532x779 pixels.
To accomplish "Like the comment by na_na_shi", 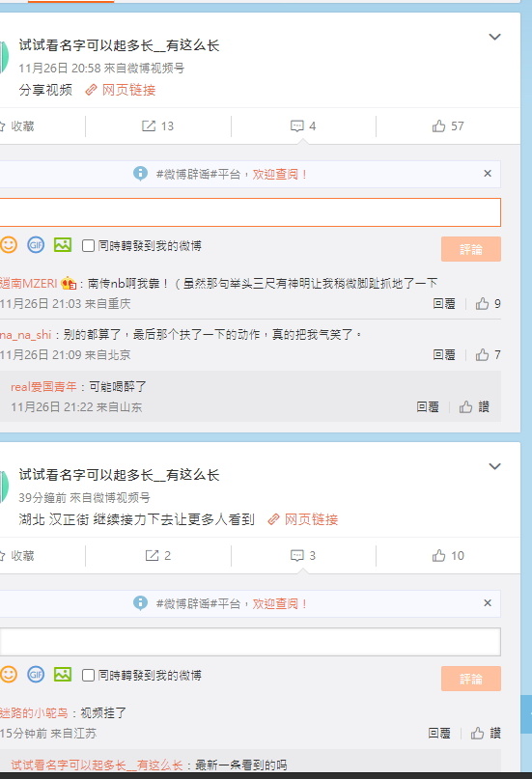I will [488, 354].
